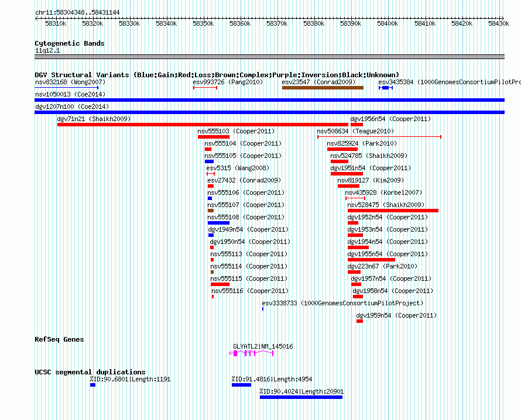
Task: Select esv27432 (Conrad2009) variant
Action: point(210,186)
